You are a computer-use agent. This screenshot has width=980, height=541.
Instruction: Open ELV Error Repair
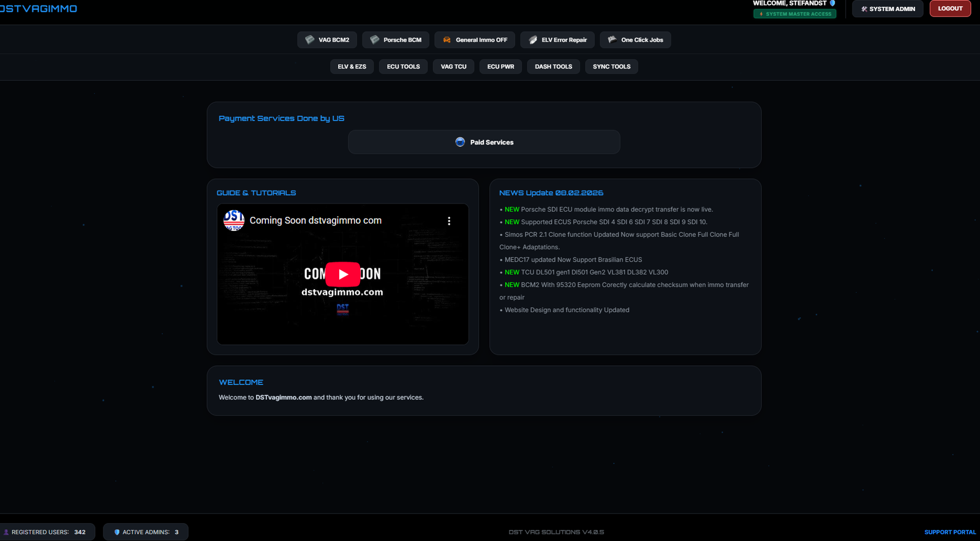(557, 40)
